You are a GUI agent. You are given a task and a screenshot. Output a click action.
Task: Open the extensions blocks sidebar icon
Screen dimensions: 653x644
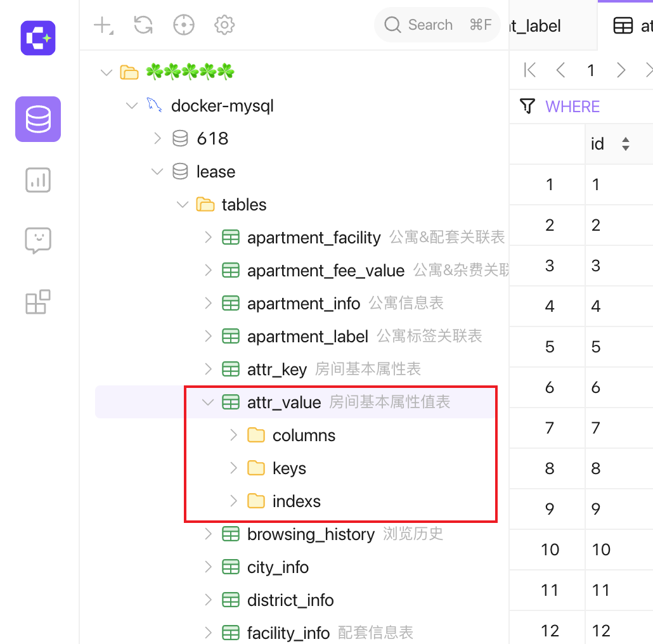(x=38, y=301)
